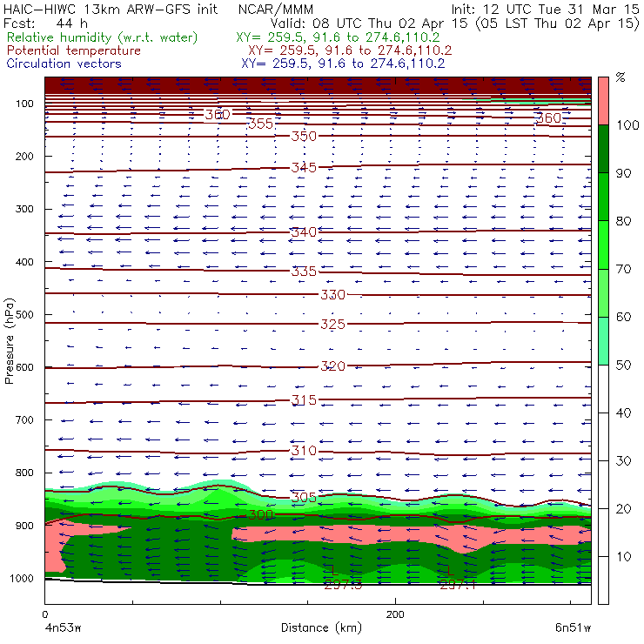
Task: Click the colorbar 10 tick label
Action: [623, 557]
